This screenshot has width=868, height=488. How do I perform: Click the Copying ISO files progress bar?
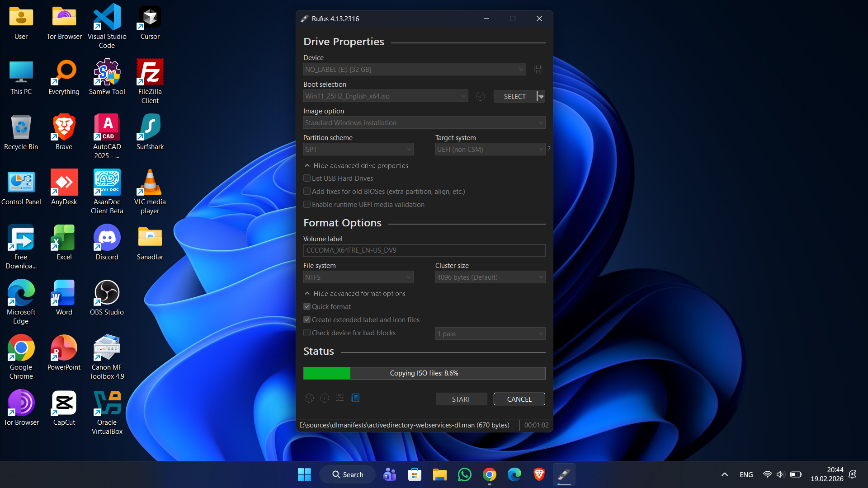[x=424, y=373]
